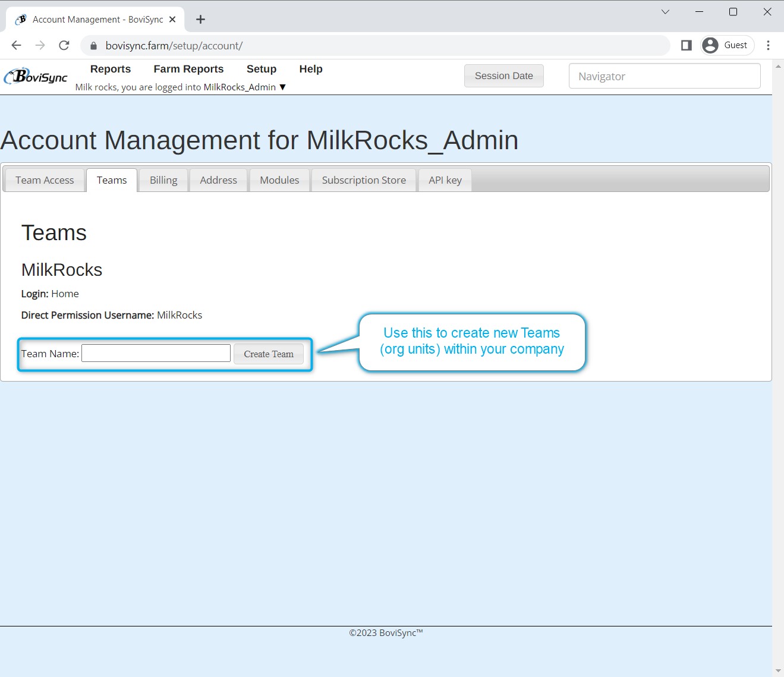Click the browser forward arrow
784x677 pixels.
(x=40, y=45)
